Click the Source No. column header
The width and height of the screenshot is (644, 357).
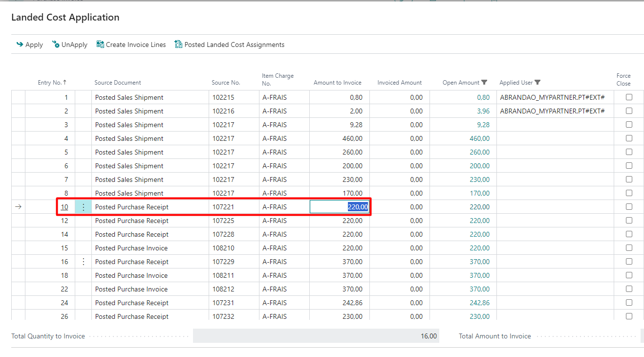226,83
